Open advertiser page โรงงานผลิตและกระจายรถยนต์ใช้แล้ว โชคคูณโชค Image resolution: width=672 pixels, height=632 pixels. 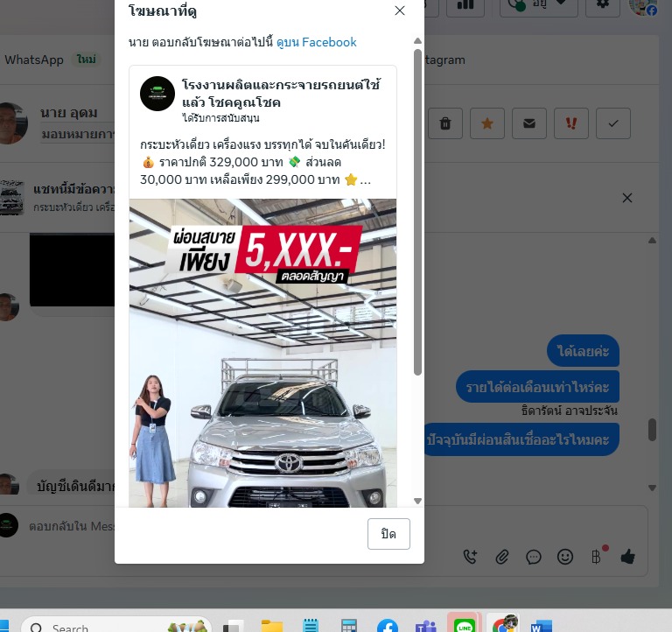[x=281, y=94]
